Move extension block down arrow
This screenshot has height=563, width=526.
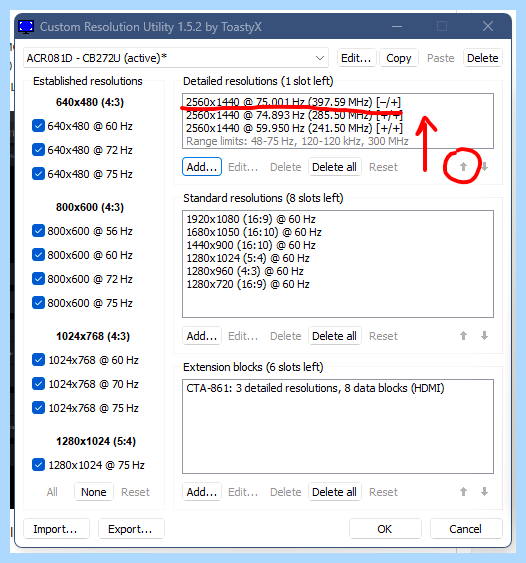pos(484,492)
